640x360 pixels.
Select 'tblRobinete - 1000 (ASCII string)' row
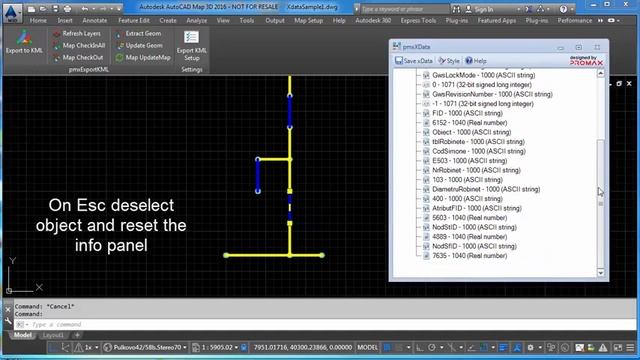point(478,142)
